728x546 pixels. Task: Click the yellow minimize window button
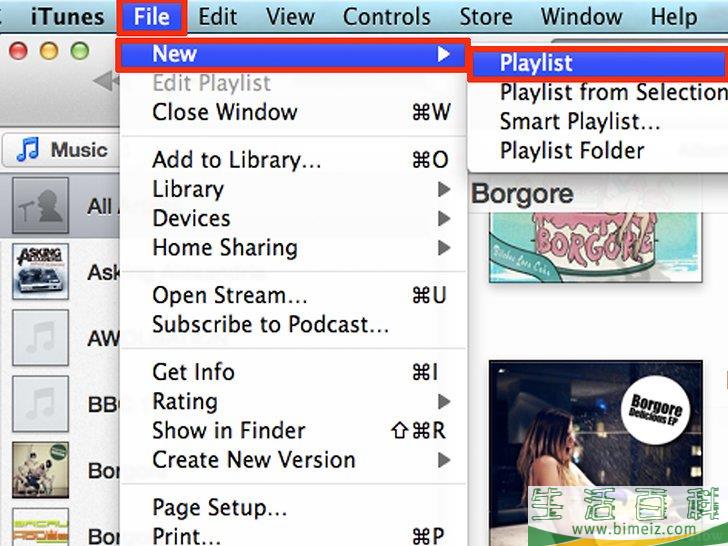[x=49, y=51]
